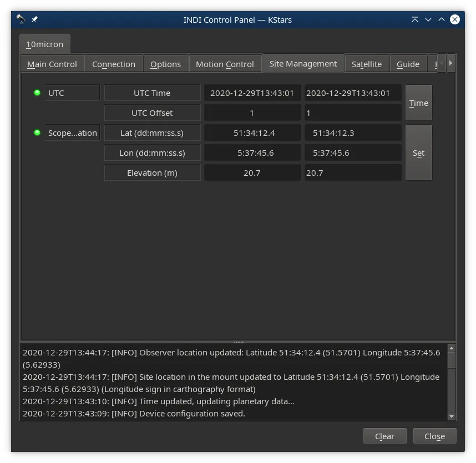Image resolution: width=476 pixels, height=463 pixels.
Task: Toggle the pin window icon
Action: (34, 19)
